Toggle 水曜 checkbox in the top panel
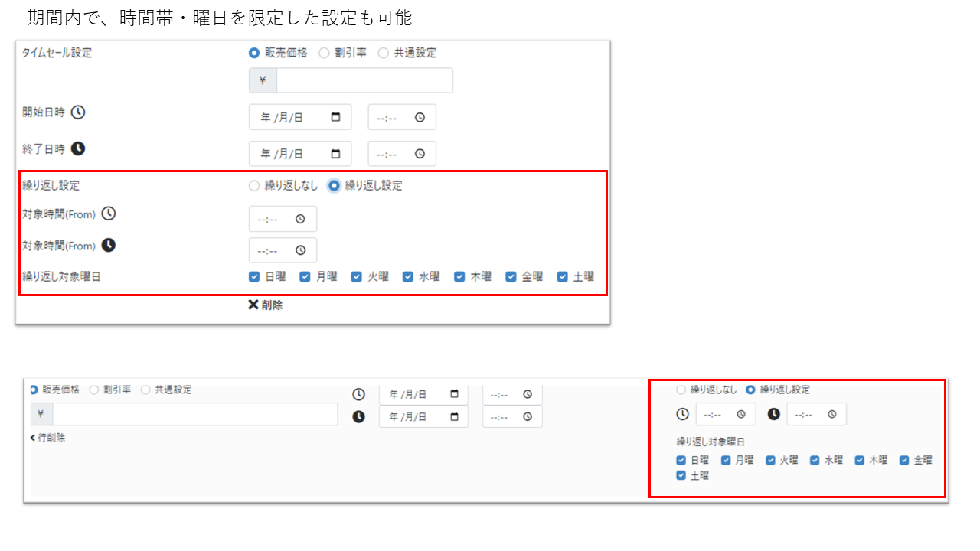Image resolution: width=980 pixels, height=551 pixels. coord(408,277)
